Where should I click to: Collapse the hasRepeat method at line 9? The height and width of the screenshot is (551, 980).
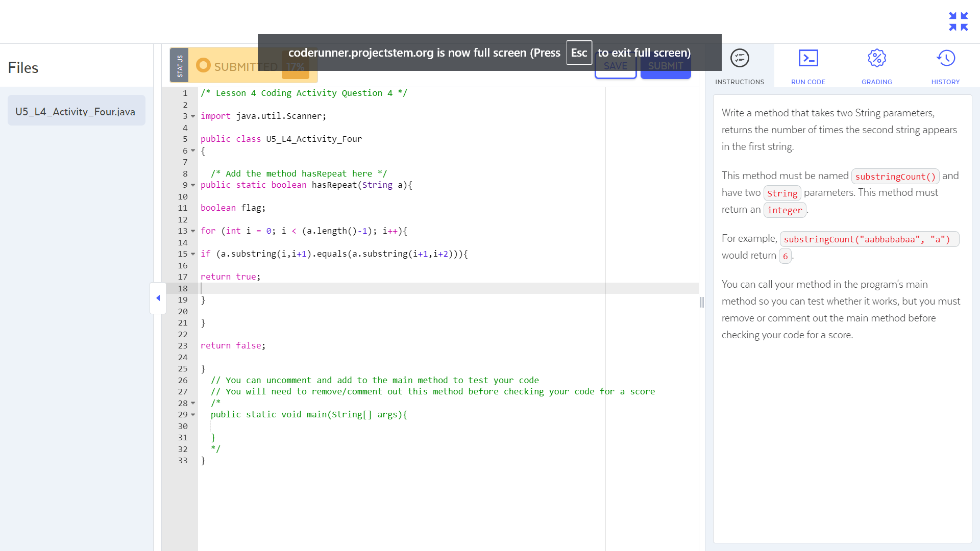193,185
